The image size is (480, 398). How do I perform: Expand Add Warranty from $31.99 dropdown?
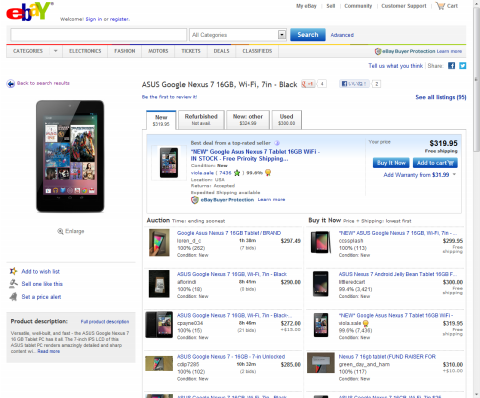[454, 175]
